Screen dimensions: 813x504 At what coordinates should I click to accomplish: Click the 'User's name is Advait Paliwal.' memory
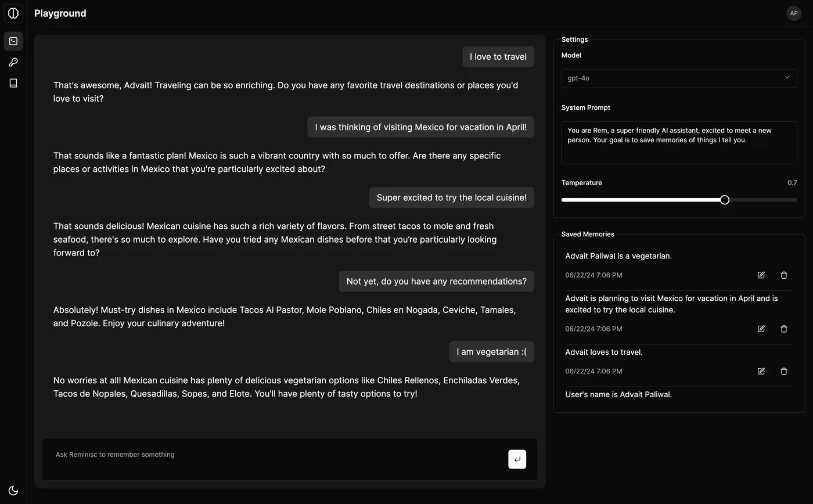click(618, 394)
